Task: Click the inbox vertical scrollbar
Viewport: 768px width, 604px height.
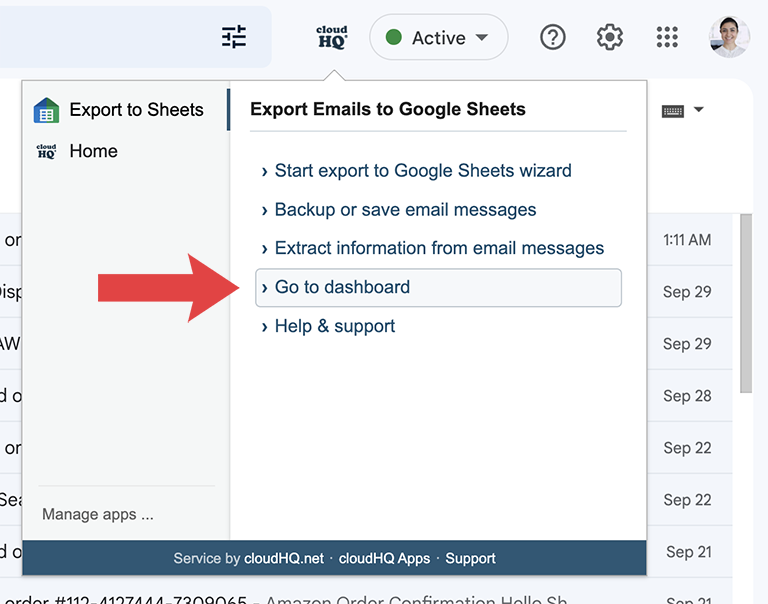Action: (x=745, y=303)
